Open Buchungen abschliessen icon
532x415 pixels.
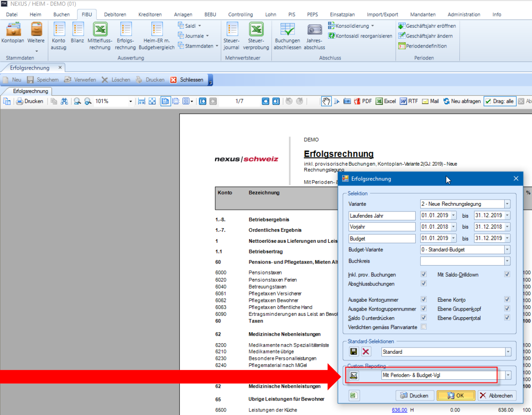tap(288, 31)
